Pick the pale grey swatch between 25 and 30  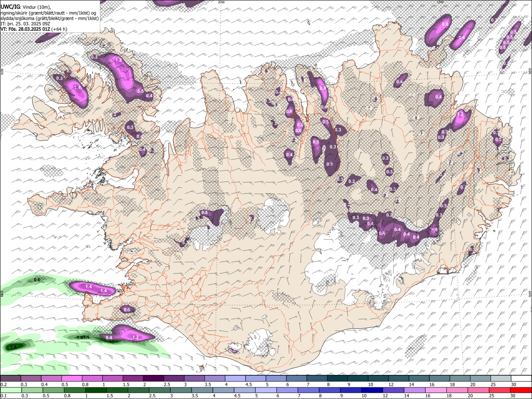[500, 379]
